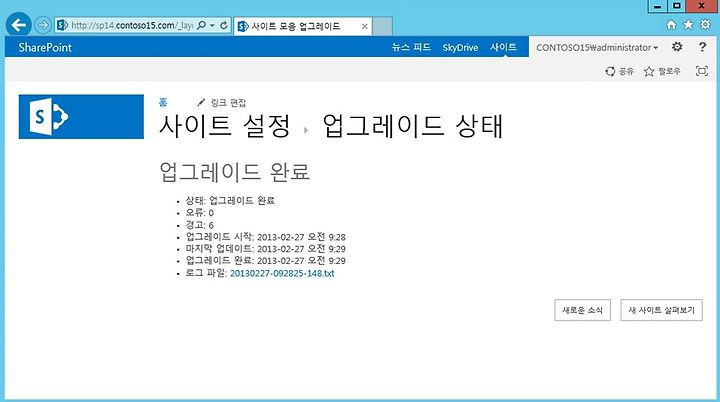Click the 업그레이드 시작 time line
Screen dimensions: 720x402
[x=265, y=237]
